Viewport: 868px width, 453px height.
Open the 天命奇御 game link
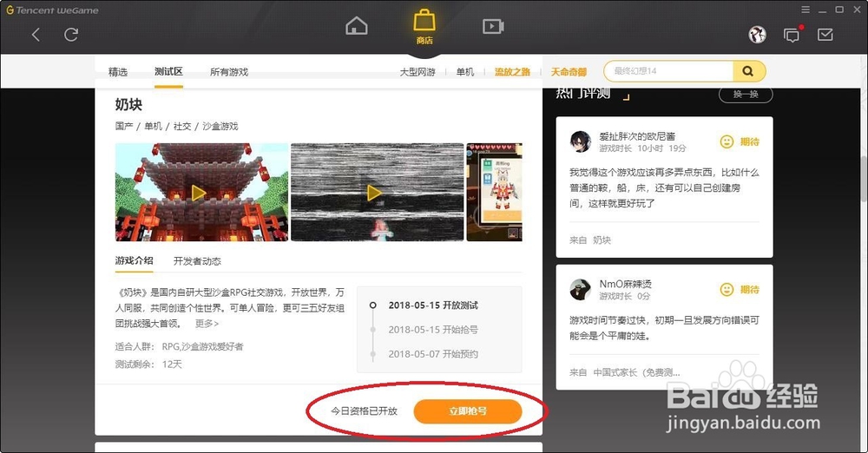click(x=569, y=72)
